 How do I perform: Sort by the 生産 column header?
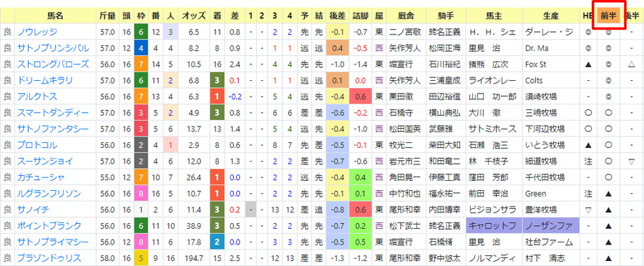551,16
